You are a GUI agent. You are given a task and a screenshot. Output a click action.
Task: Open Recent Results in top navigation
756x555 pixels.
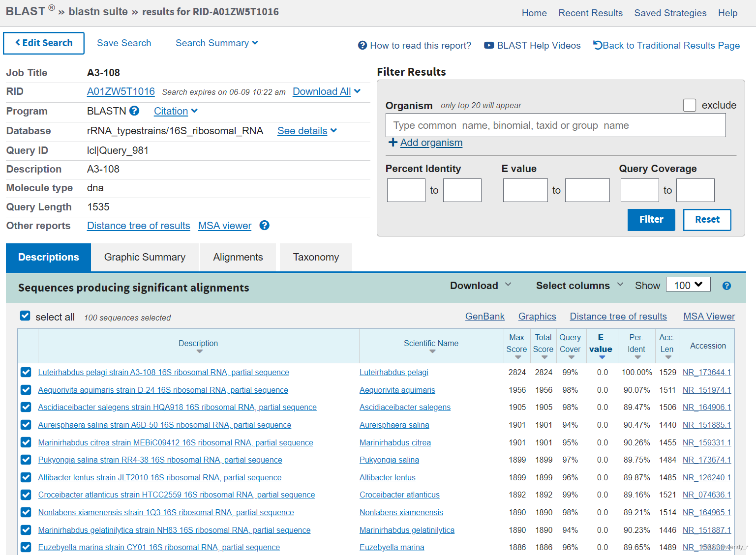[590, 13]
